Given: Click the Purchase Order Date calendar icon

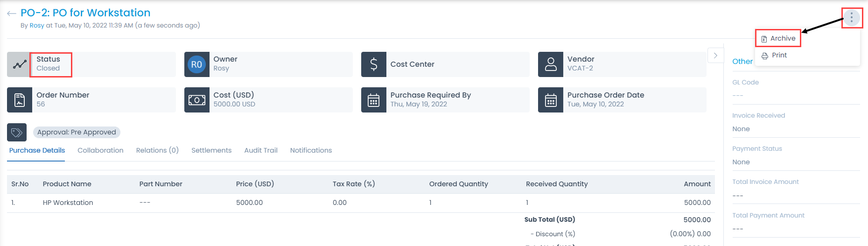Looking at the screenshot, I should click(x=551, y=100).
